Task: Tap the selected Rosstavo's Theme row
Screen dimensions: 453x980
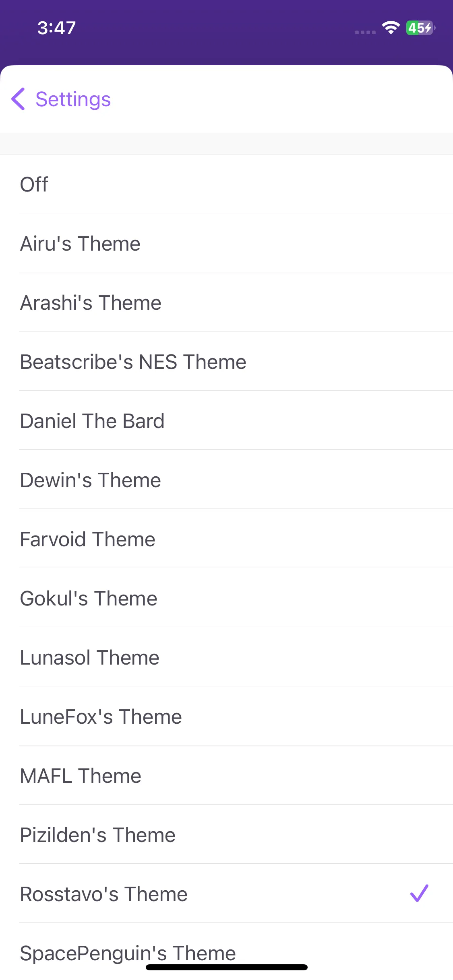Action: 226,894
